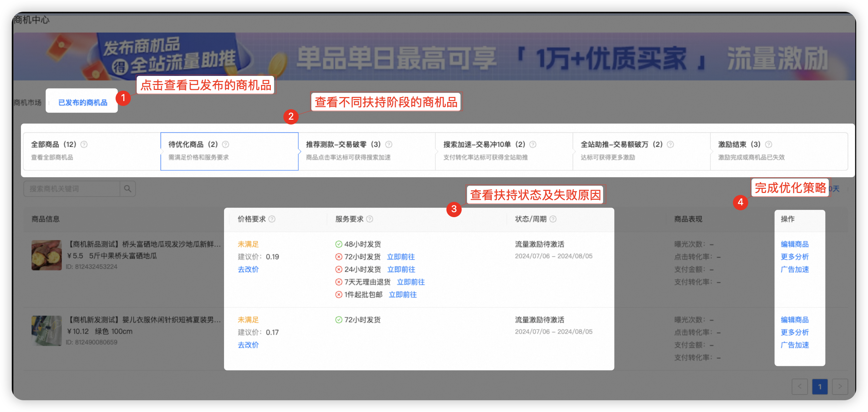Open the help icon beside 状态/周期 column

pos(553,219)
